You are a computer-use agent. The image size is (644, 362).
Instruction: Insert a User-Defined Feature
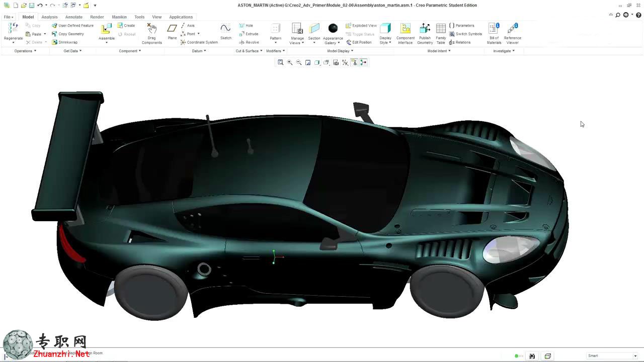point(72,26)
